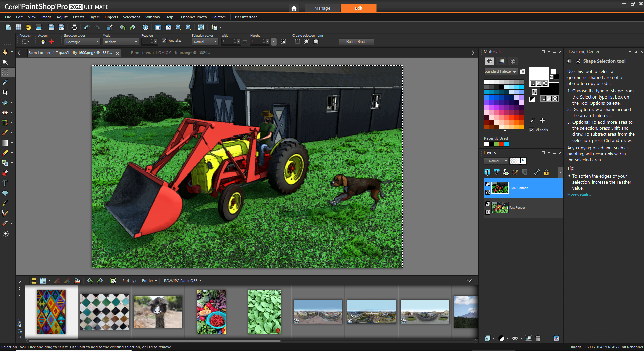Create a new image file

(x=8, y=27)
